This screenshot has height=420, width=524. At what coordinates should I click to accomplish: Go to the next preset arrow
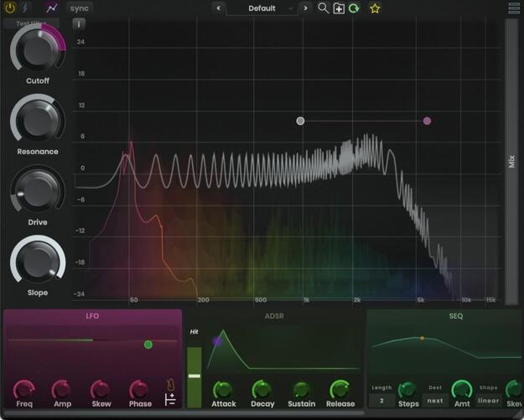[305, 8]
